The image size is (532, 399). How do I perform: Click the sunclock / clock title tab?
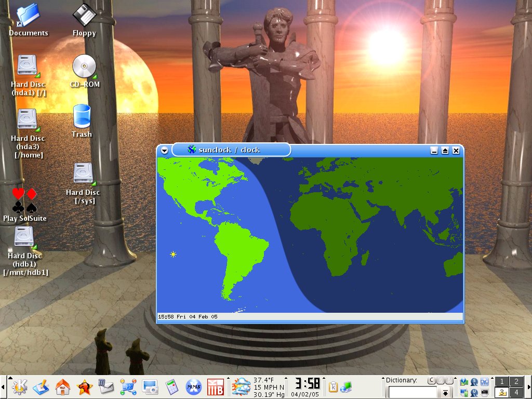coord(231,150)
